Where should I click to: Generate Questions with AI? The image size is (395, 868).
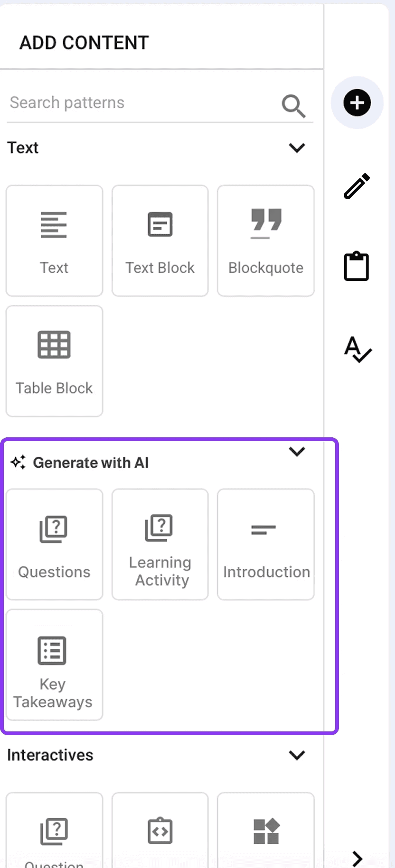click(x=54, y=545)
